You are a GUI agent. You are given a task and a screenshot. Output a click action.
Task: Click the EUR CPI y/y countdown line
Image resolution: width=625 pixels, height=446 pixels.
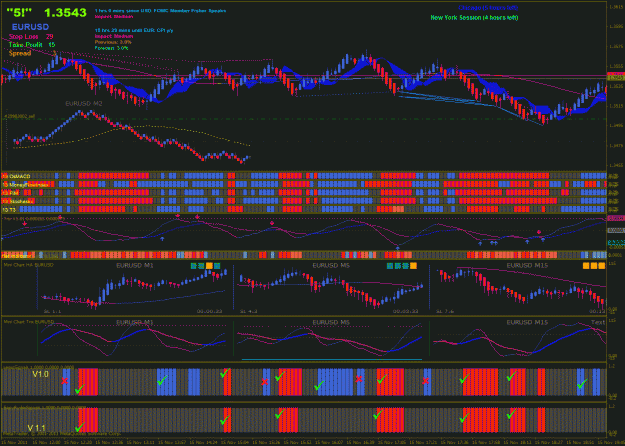point(134,30)
